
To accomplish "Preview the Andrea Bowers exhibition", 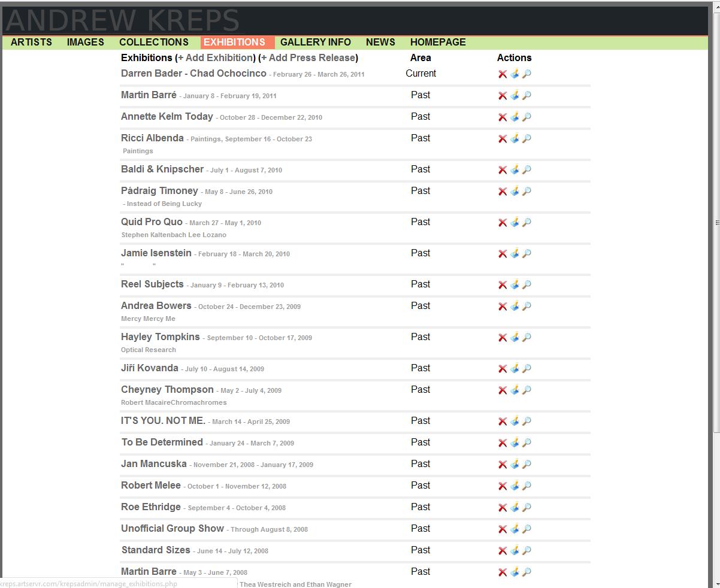I will coord(527,307).
